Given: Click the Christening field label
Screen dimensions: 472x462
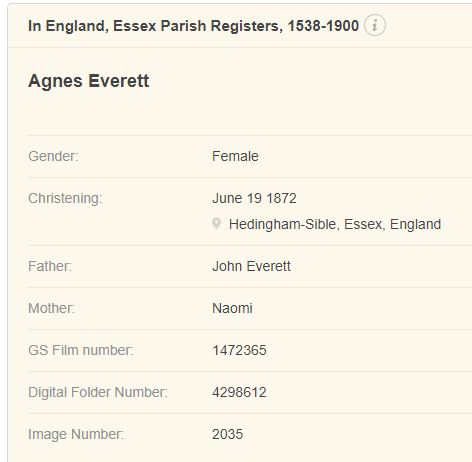Looking at the screenshot, I should pos(65,198).
